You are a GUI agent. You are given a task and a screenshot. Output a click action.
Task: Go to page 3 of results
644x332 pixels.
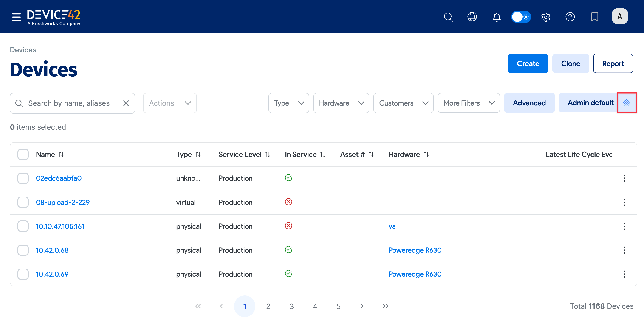pos(291,306)
